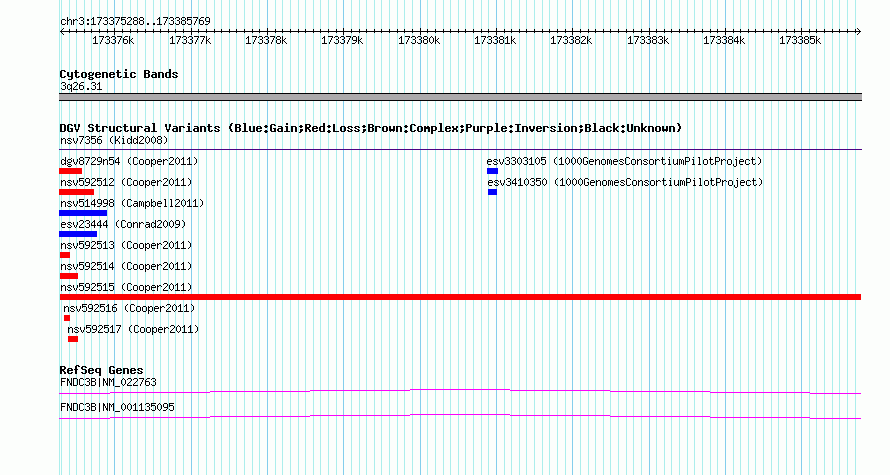The height and width of the screenshot is (475, 890).
Task: Click the red nsv592517 loss bar
Action: tap(73, 339)
